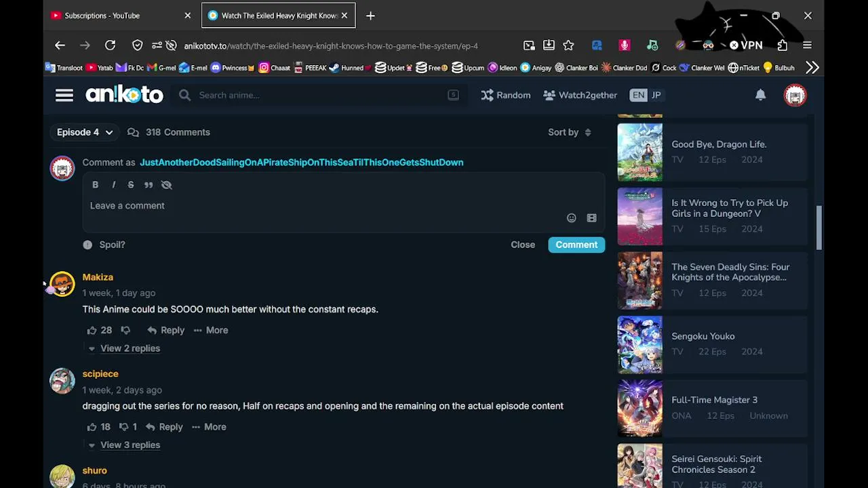Viewport: 868px width, 488px height.
Task: Open the Episode 4 dropdown
Action: click(x=85, y=132)
